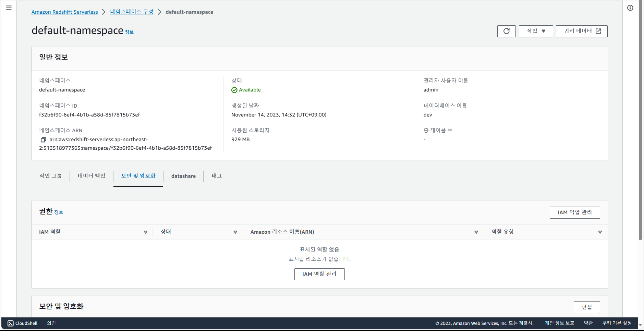Open 정보 link beside 권한 heading
This screenshot has height=331, width=644.
coord(59,212)
